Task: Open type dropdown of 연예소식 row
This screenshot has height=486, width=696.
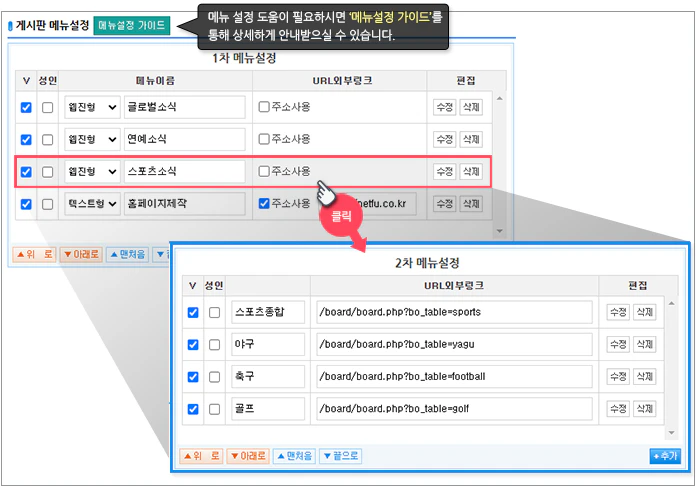Action: (x=92, y=139)
